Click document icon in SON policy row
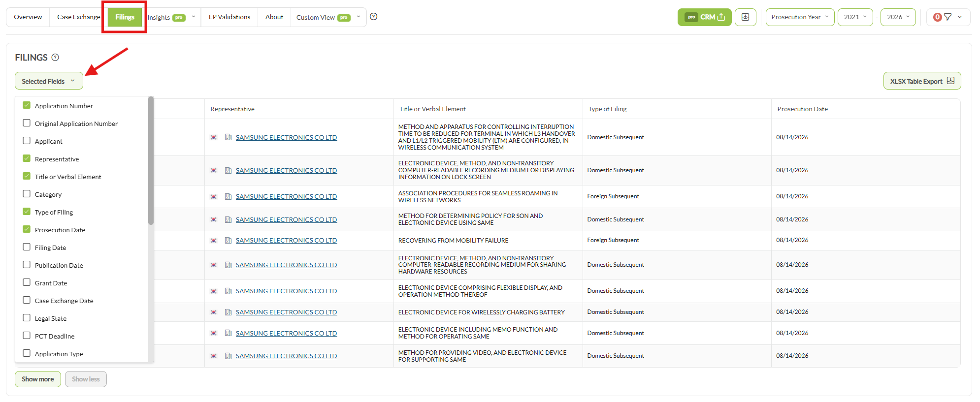The height and width of the screenshot is (402, 980). [x=228, y=220]
